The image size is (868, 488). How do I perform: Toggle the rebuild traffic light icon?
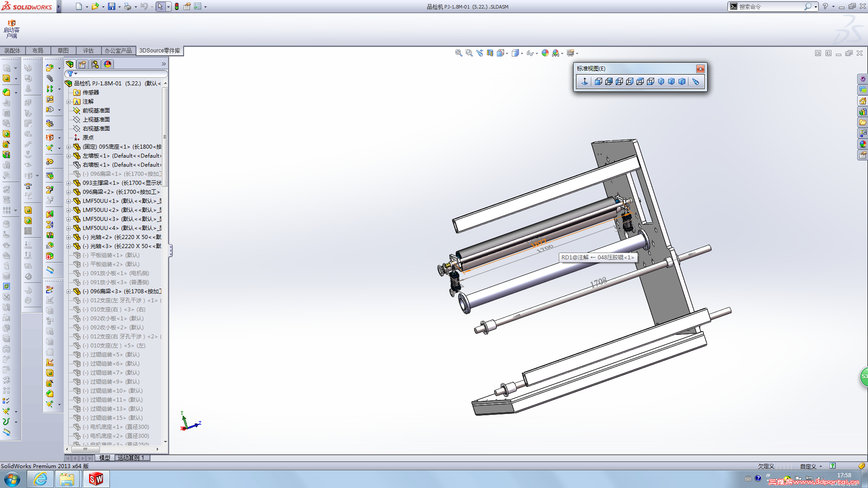(177, 6)
